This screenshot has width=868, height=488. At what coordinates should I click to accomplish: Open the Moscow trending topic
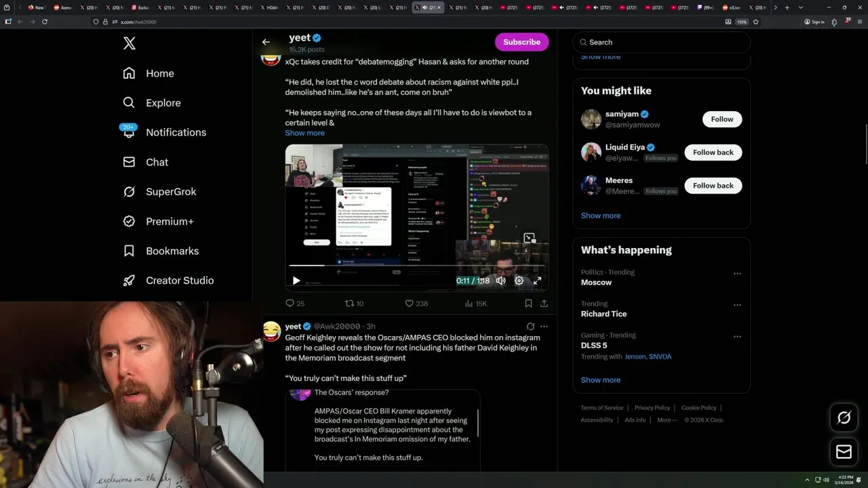[596, 282]
